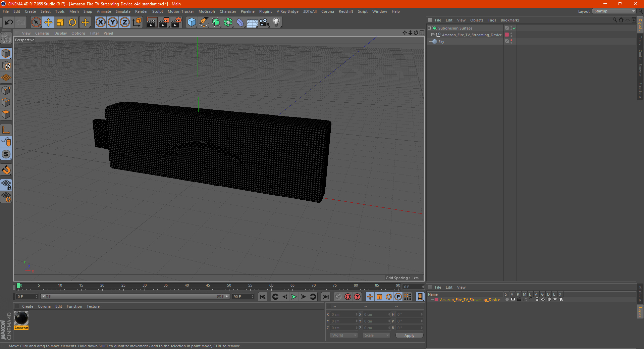Click the Apply button

[409, 336]
